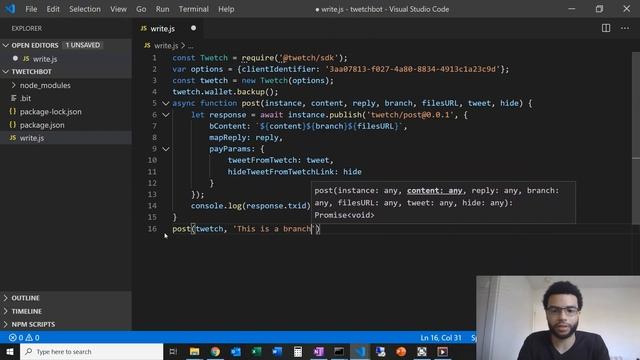Click the JSON braces icon of package-lock.json
Viewport: 640px width, 360px height.
pos(13,111)
